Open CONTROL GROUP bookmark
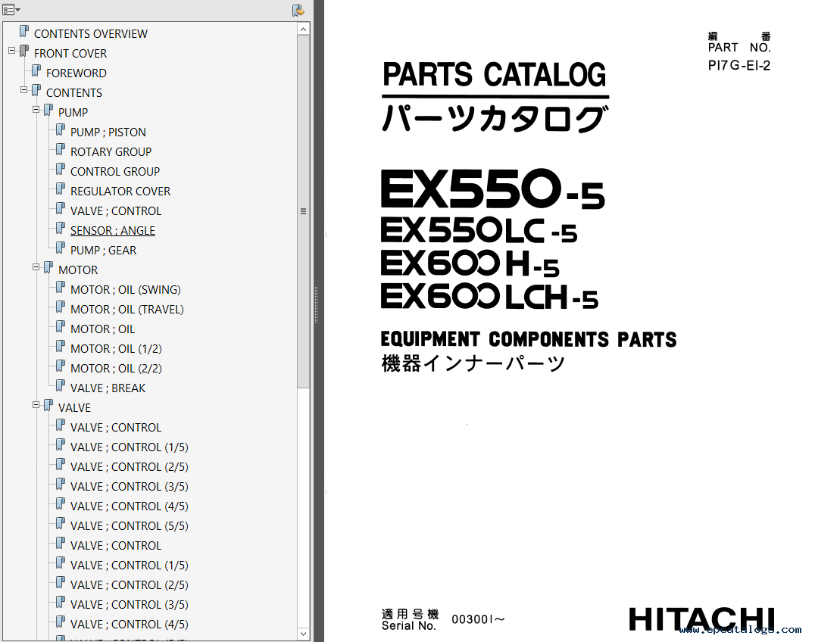Image resolution: width=840 pixels, height=642 pixels. [114, 171]
